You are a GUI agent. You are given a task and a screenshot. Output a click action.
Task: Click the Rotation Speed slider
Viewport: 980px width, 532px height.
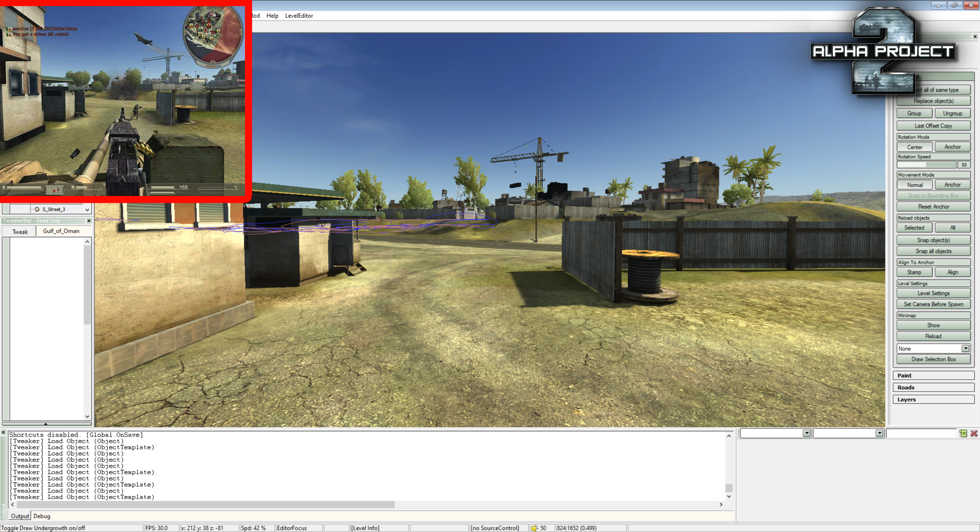927,165
